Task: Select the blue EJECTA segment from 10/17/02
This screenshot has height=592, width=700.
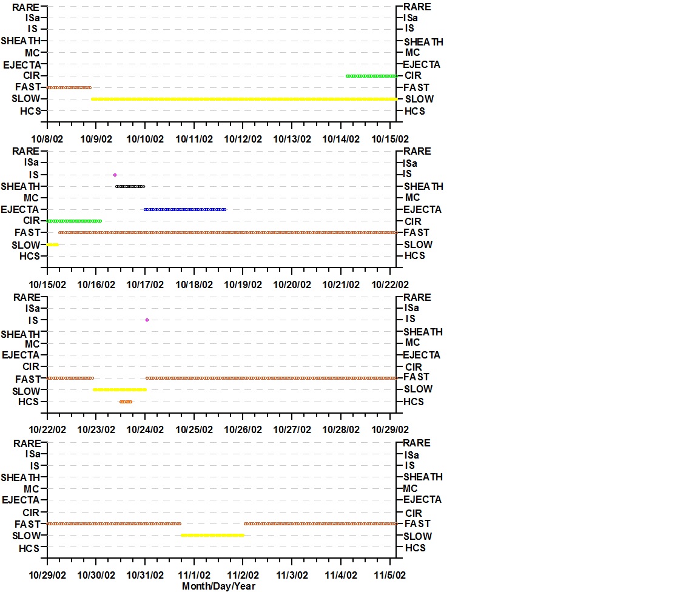Action: (x=185, y=209)
